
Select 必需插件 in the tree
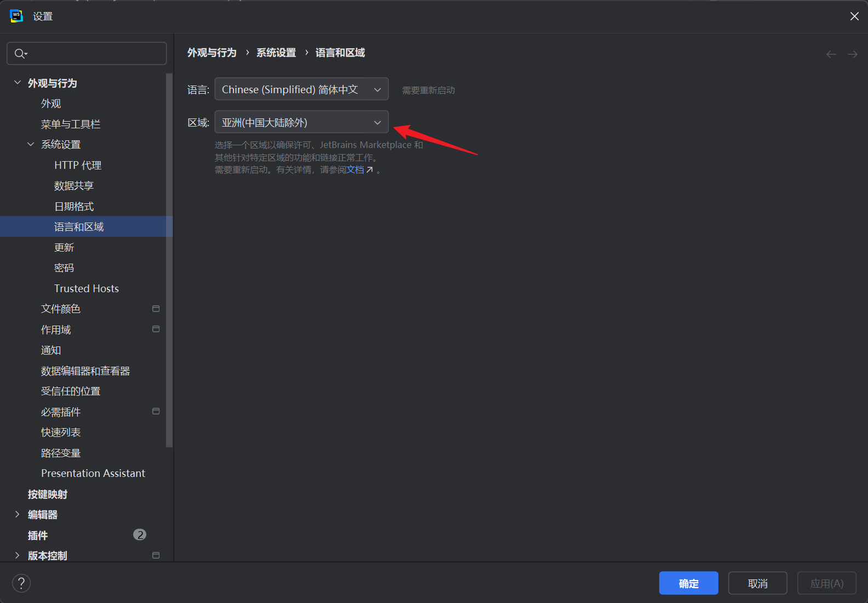click(x=61, y=412)
